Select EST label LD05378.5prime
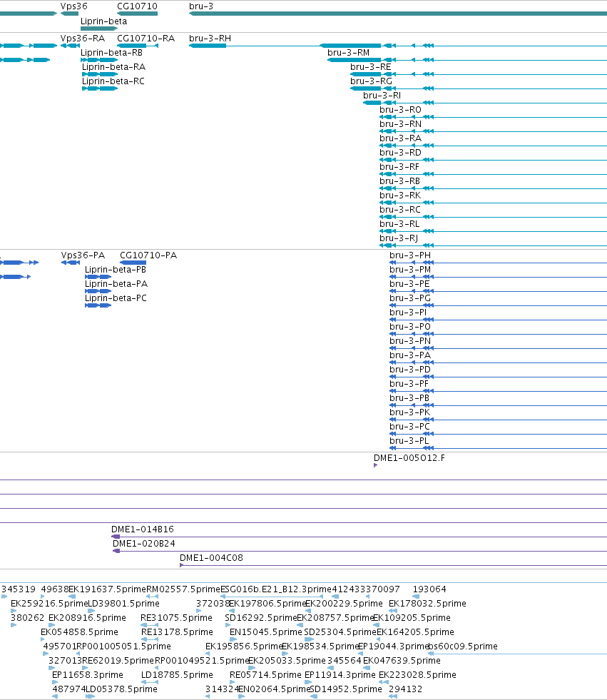 point(121,689)
